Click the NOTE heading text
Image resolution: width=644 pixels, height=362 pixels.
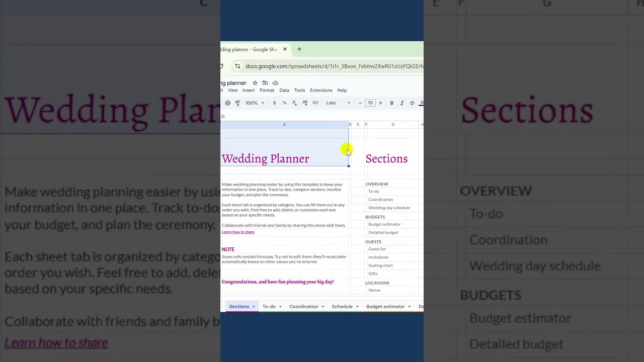tap(228, 249)
